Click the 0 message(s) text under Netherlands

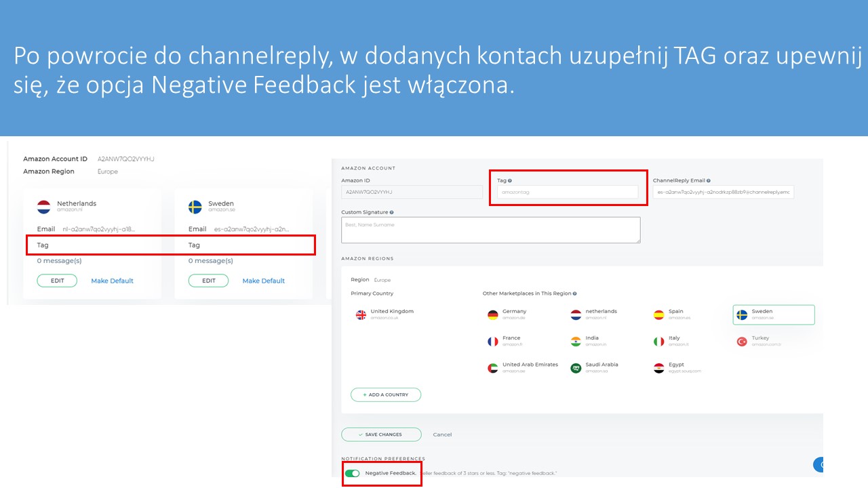click(59, 261)
